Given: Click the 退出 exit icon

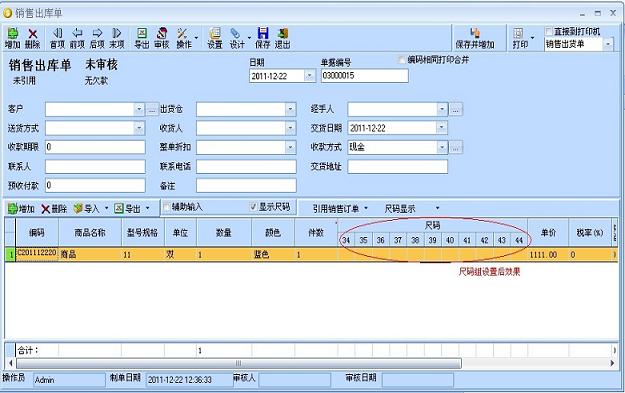Looking at the screenshot, I should point(283,38).
